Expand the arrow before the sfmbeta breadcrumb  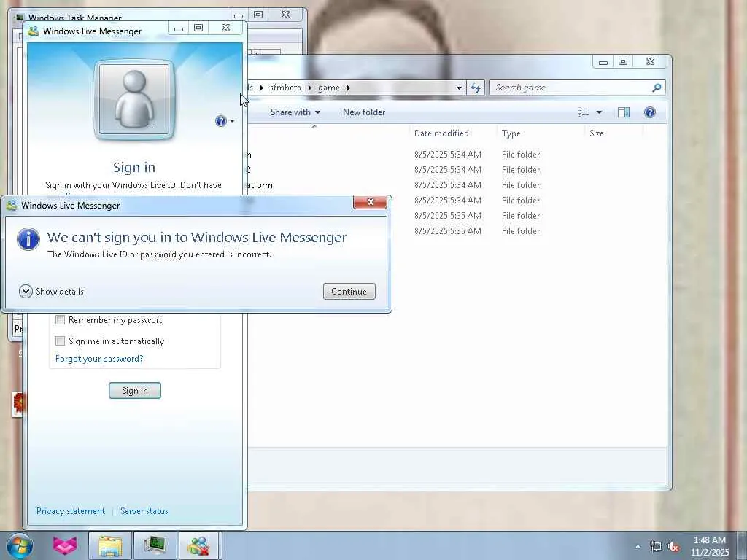pyautogui.click(x=262, y=87)
